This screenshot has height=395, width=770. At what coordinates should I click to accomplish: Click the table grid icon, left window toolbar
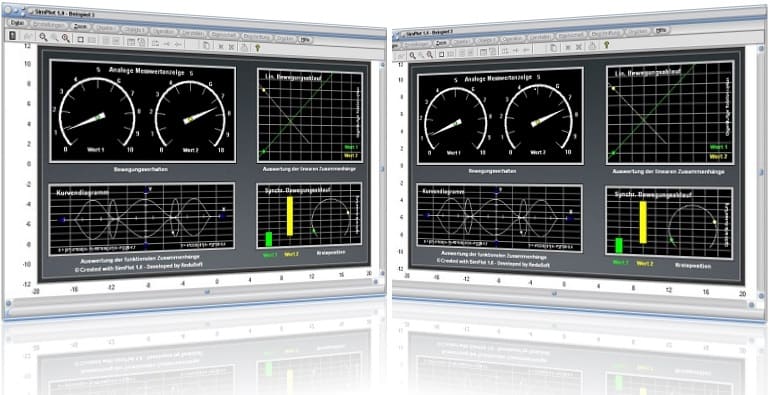[x=131, y=42]
